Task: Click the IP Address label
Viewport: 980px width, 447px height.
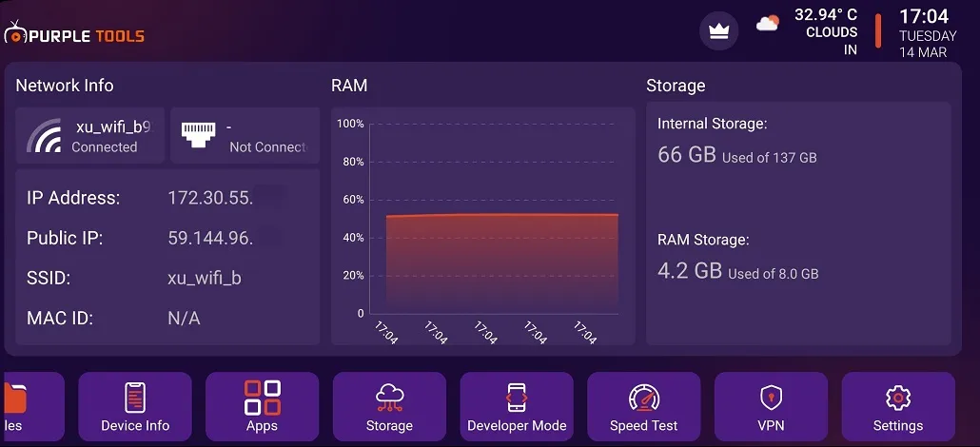Action: [x=73, y=198]
